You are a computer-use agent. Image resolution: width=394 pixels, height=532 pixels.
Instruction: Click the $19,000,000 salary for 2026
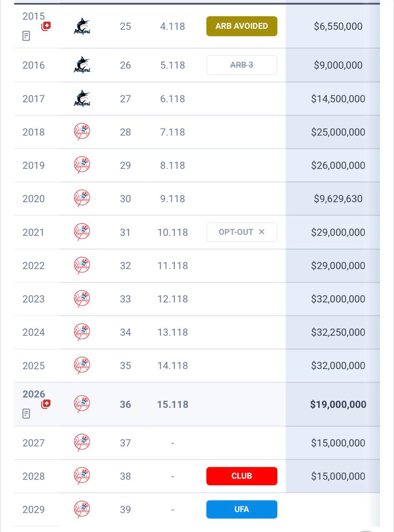[338, 404]
